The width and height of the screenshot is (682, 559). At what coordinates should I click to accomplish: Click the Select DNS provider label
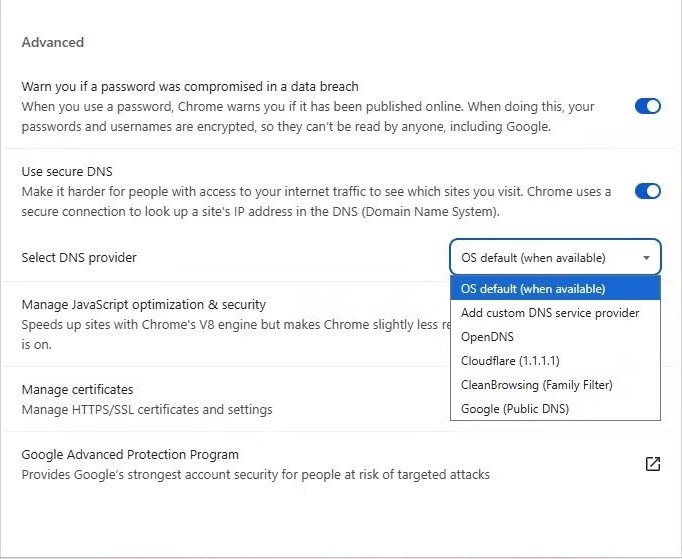coord(79,258)
